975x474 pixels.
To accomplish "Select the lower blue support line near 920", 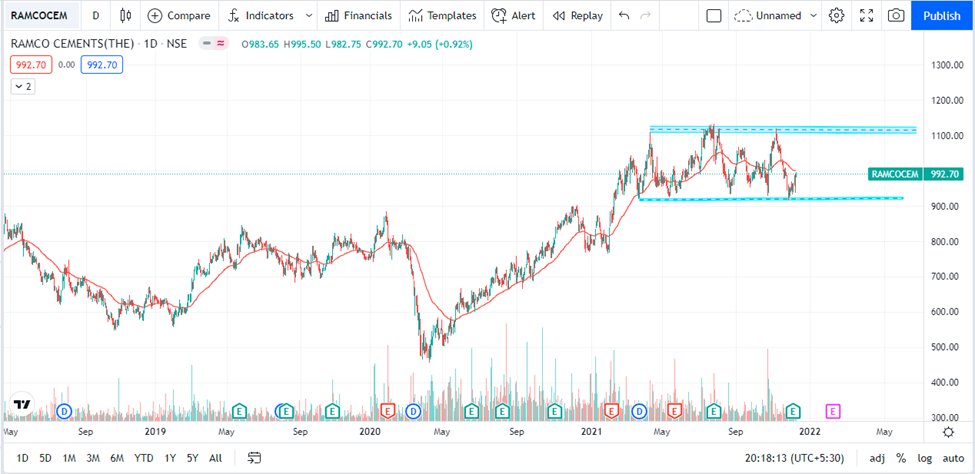I will [x=771, y=198].
